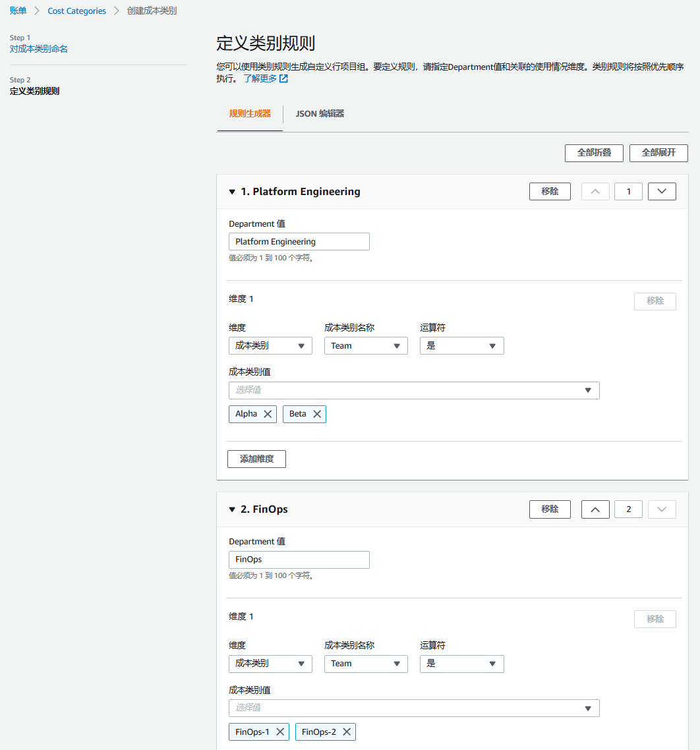Remove the Beta value tag
This screenshot has width=700, height=750.
coord(317,414)
